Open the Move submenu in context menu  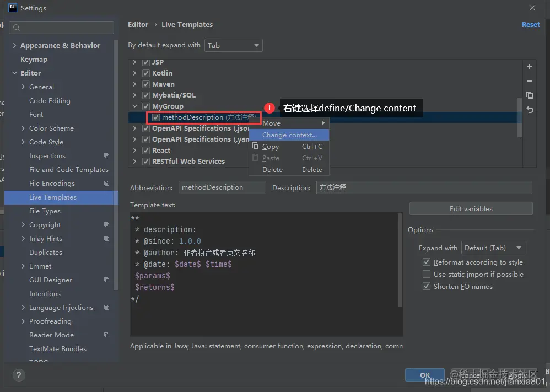tap(289, 123)
